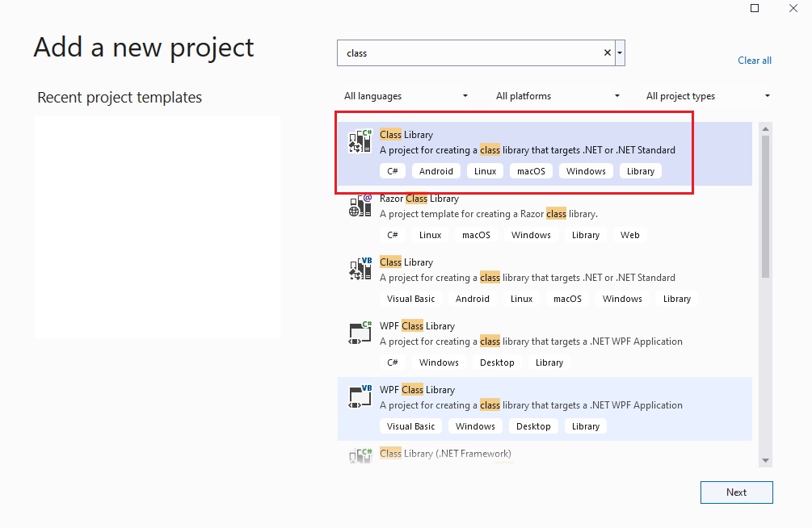The image size is (812, 528).
Task: Click the C# Class Library title
Action: [x=406, y=135]
